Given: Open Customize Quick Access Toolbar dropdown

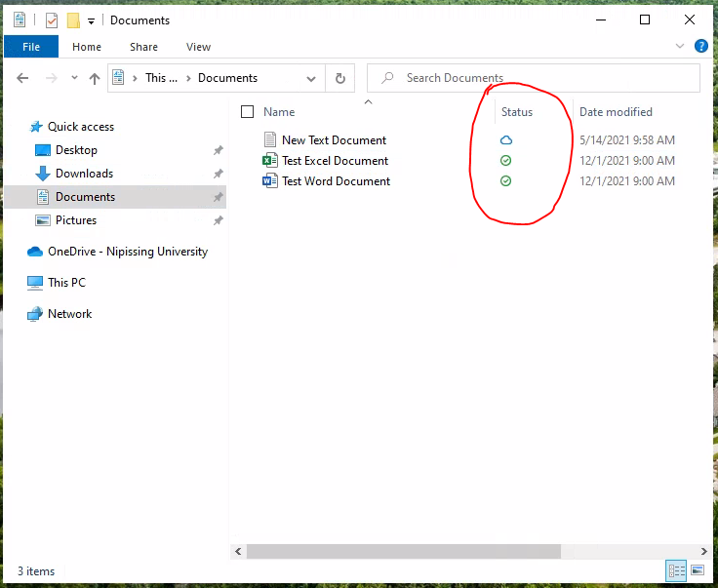Looking at the screenshot, I should (x=92, y=20).
